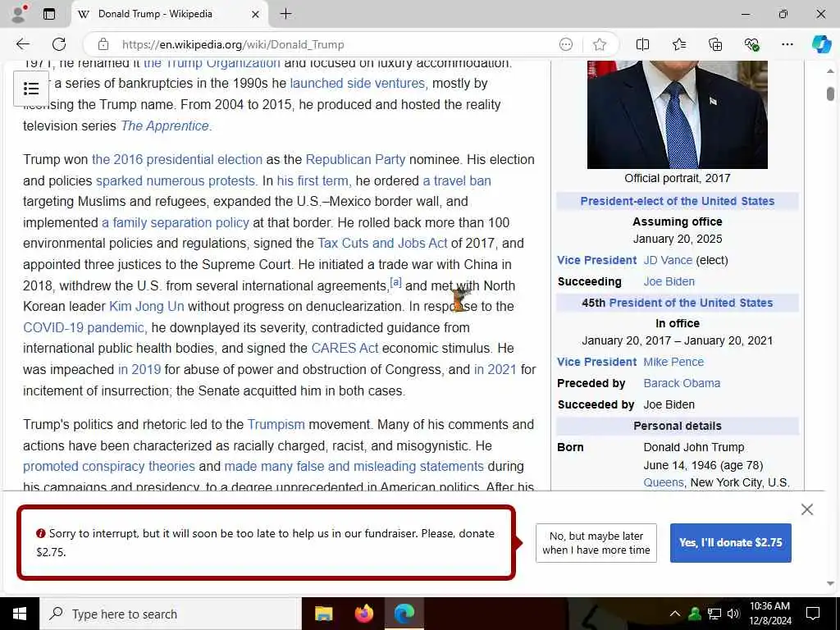Open the Windows Start menu
This screenshot has width=840, height=630.
pos(20,614)
